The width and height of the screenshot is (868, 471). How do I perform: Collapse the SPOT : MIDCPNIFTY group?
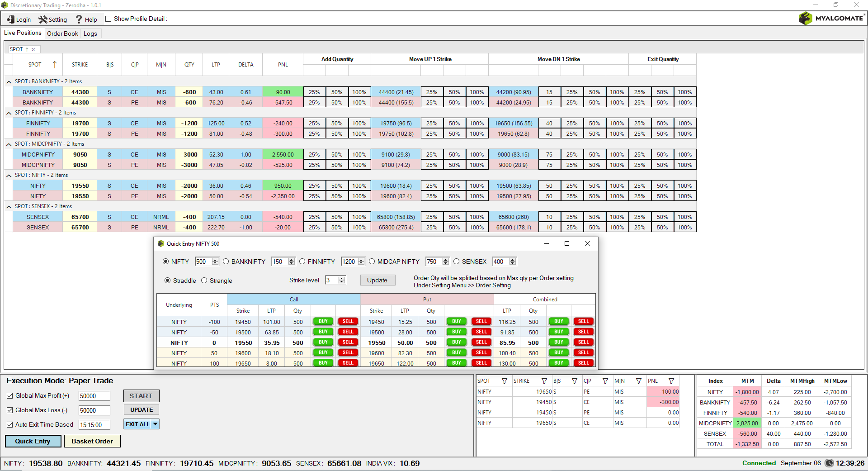click(9, 144)
